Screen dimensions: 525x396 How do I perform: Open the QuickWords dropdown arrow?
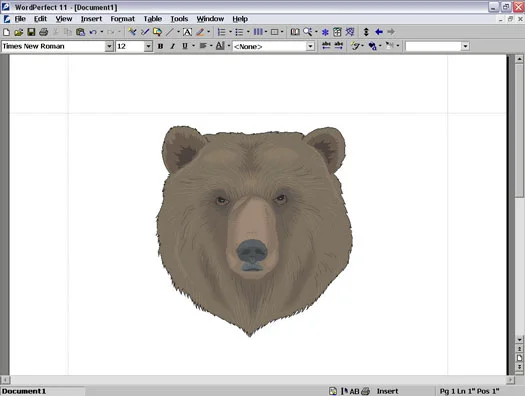pos(398,46)
